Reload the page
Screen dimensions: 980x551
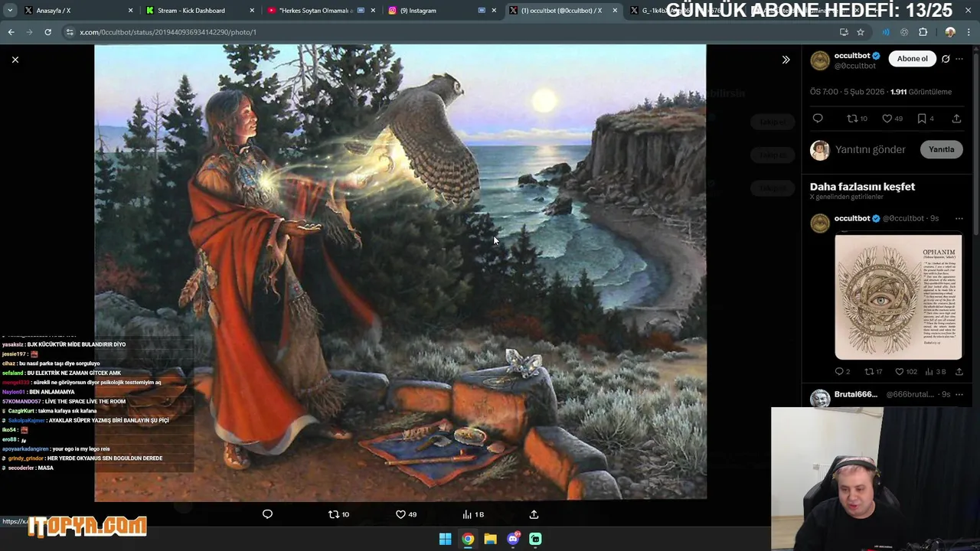(x=47, y=32)
